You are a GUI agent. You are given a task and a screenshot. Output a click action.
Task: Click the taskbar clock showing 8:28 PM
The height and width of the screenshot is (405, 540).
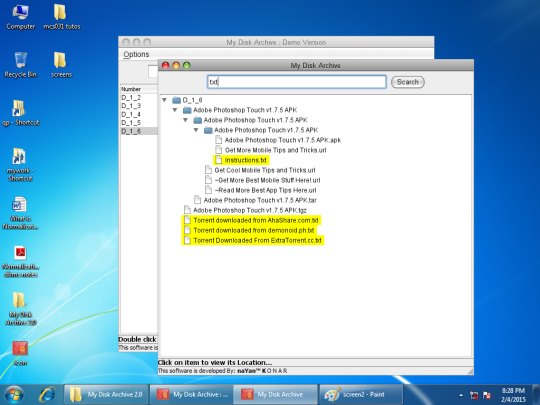pyautogui.click(x=513, y=395)
